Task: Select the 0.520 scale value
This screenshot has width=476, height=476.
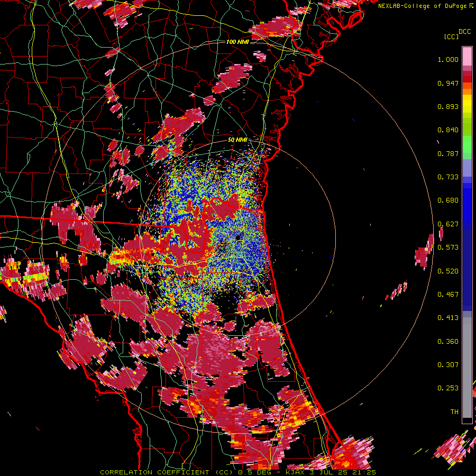Action: [x=448, y=271]
